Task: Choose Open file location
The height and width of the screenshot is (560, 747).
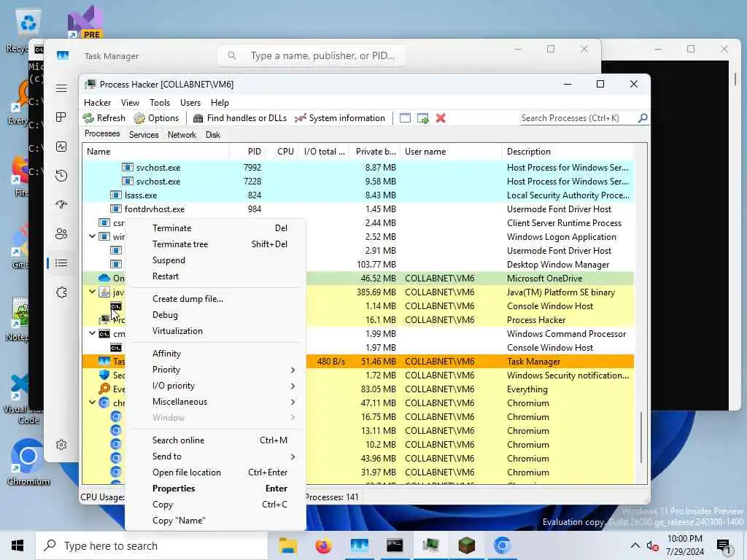Action: (x=215, y=472)
